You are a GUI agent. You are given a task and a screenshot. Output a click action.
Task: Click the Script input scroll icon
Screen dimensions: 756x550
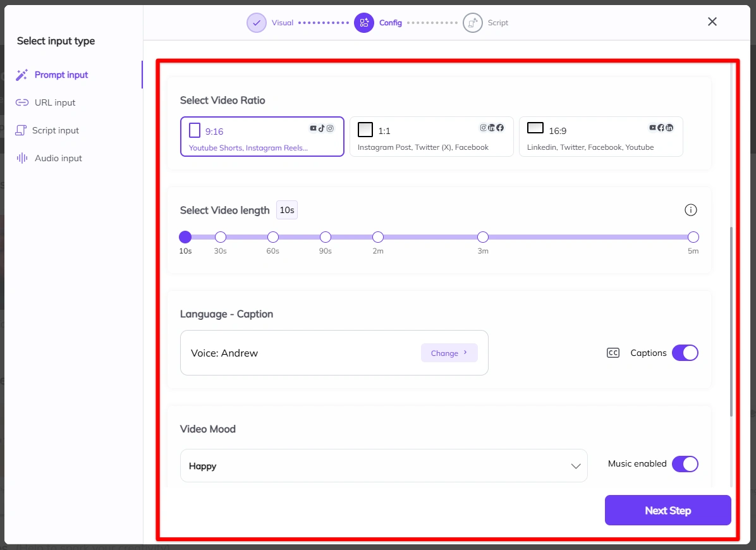click(x=21, y=130)
